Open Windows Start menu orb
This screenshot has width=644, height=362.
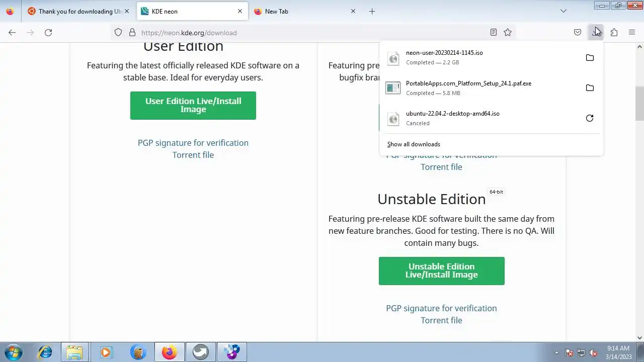pyautogui.click(x=13, y=352)
